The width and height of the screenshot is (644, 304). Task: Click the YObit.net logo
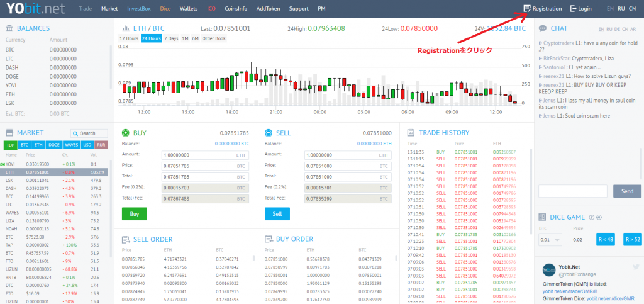pyautogui.click(x=36, y=9)
